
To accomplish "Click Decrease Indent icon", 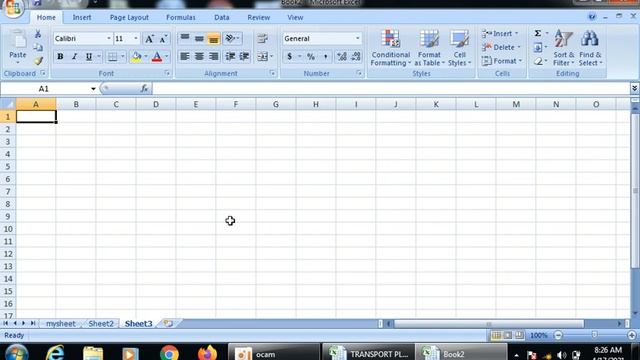I will [x=230, y=56].
